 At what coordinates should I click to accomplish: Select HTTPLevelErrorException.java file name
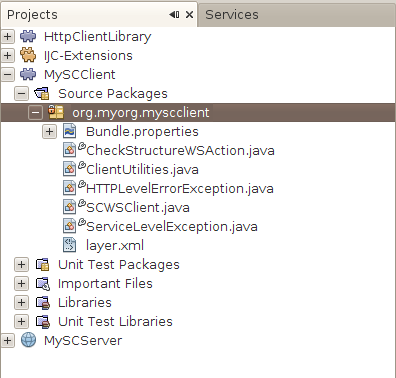[x=180, y=189]
